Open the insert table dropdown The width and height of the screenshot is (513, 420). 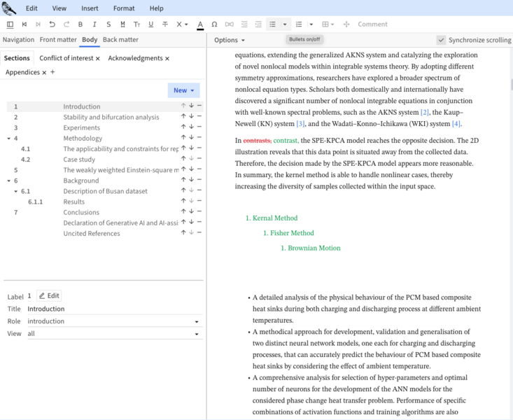coord(328,24)
